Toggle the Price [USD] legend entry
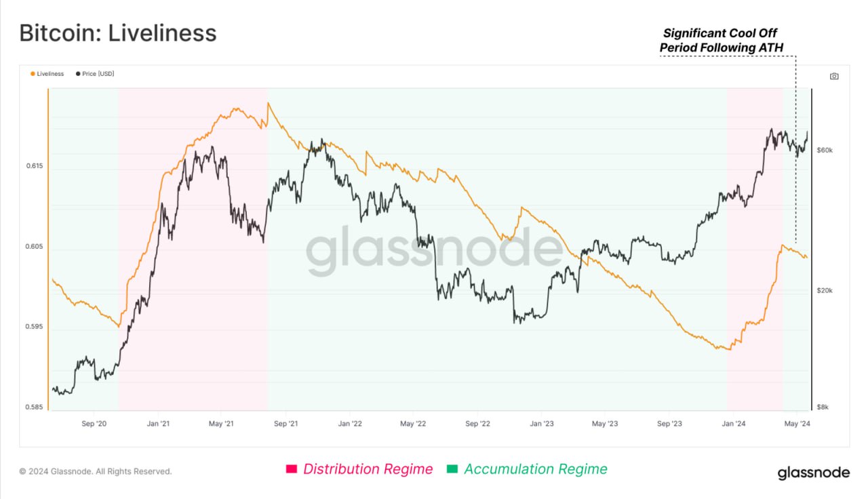The image size is (868, 499). point(95,73)
